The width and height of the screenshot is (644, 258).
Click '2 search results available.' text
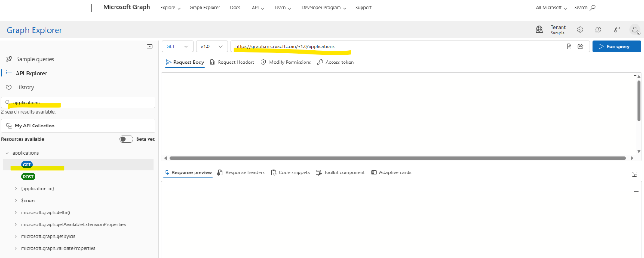coord(29,112)
